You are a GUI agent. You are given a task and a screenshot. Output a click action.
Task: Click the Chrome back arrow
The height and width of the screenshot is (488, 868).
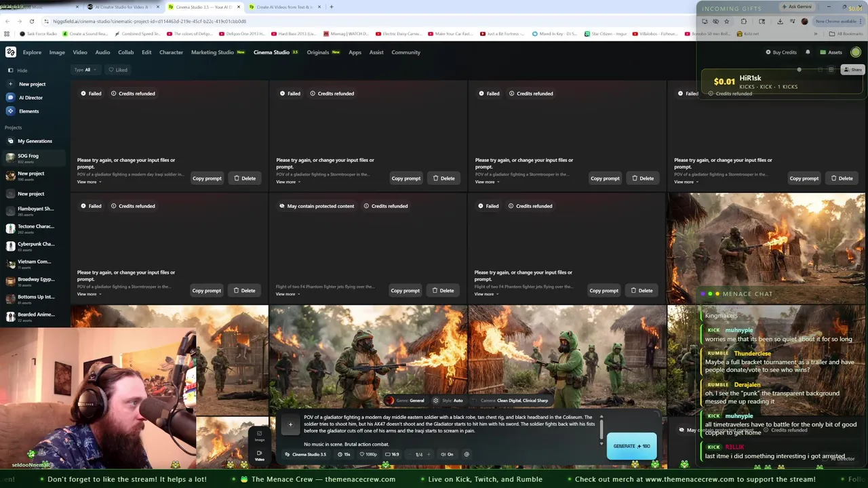click(7, 21)
